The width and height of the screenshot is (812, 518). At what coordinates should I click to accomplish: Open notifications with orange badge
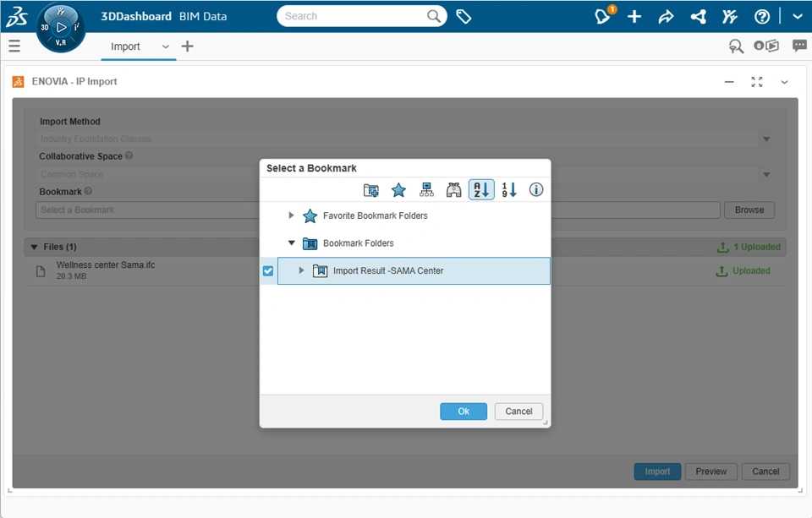[x=604, y=15]
